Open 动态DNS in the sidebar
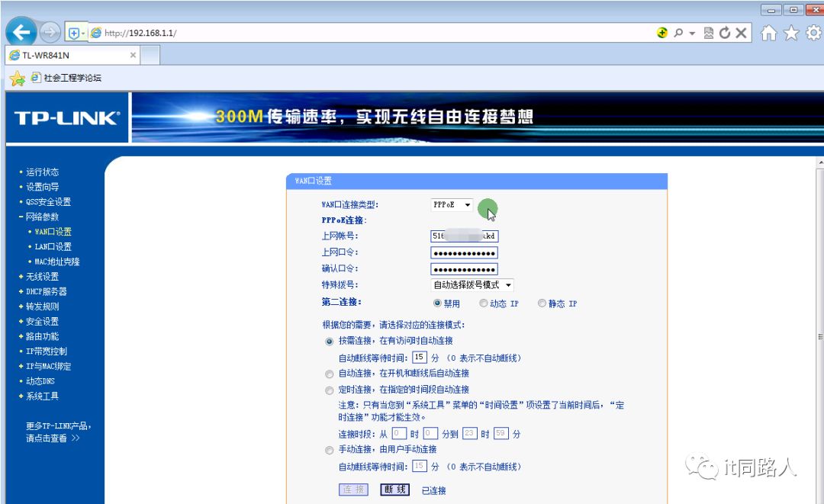 [x=40, y=381]
